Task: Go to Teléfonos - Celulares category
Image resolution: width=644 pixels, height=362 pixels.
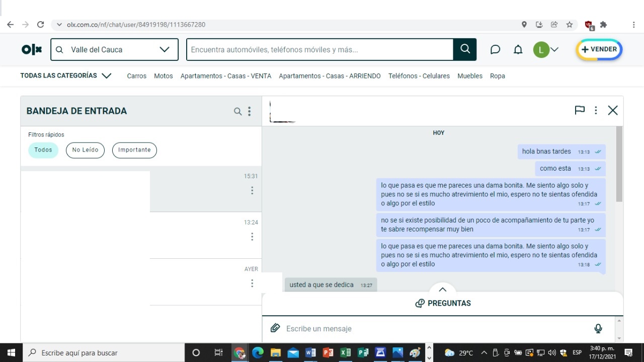Action: (x=419, y=76)
